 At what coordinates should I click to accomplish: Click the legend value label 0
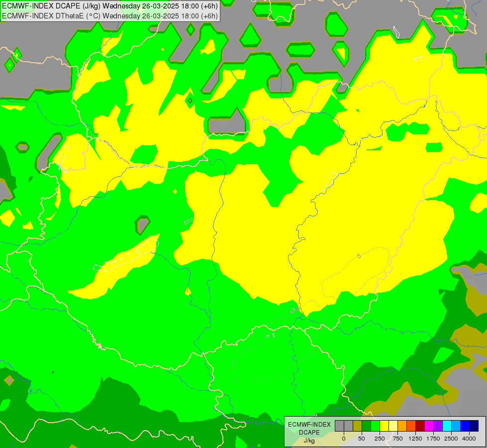coord(344,439)
